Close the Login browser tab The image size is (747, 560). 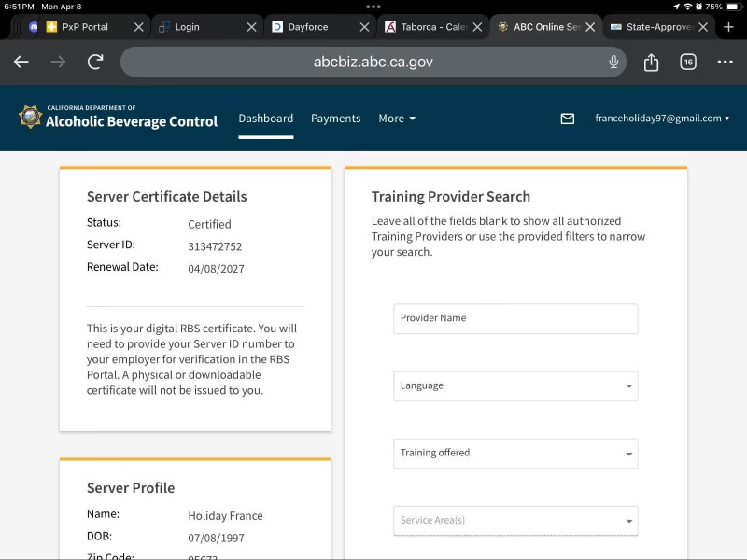(x=250, y=27)
